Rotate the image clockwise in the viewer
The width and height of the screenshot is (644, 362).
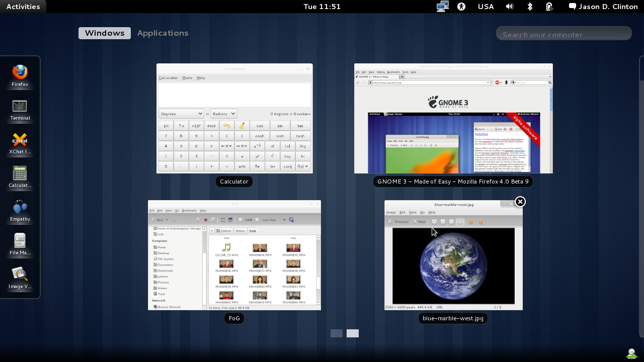tap(480, 221)
